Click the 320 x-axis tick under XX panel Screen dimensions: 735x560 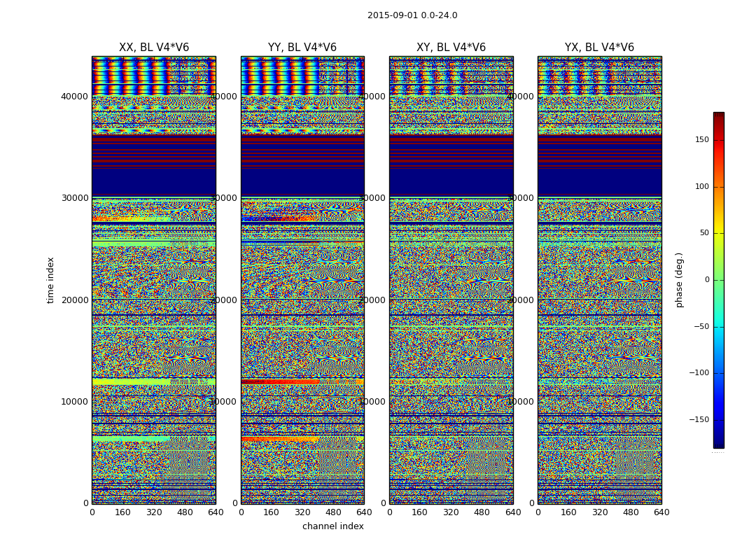pos(154,512)
